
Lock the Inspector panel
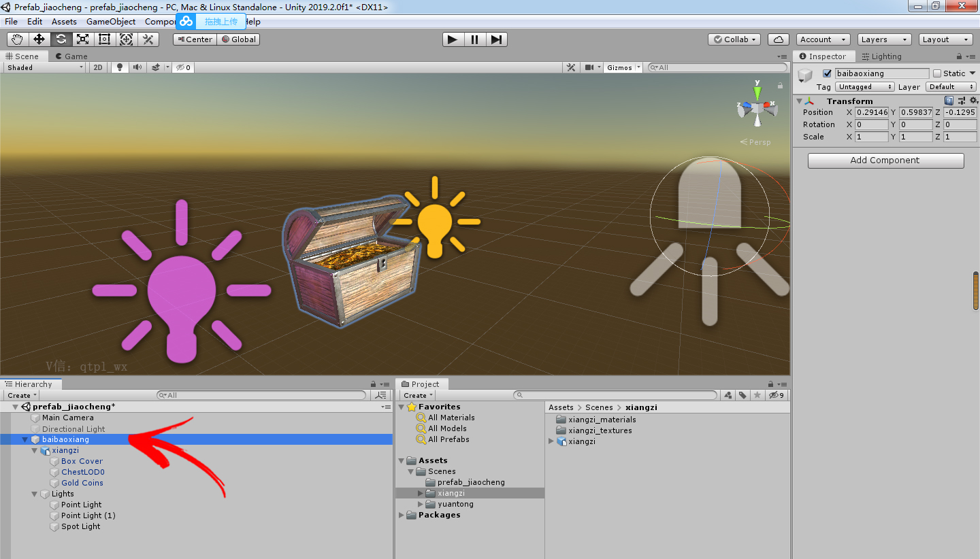(x=960, y=56)
